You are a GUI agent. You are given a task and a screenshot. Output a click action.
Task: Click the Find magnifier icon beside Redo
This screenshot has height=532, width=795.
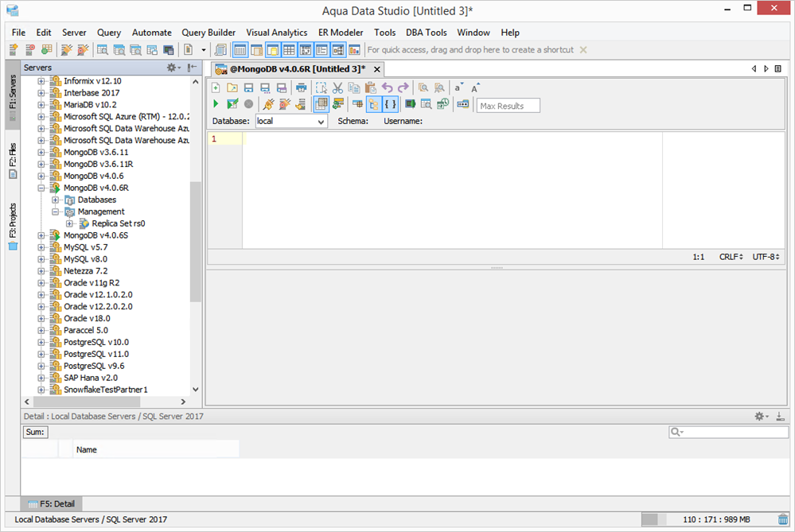pyautogui.click(x=423, y=87)
